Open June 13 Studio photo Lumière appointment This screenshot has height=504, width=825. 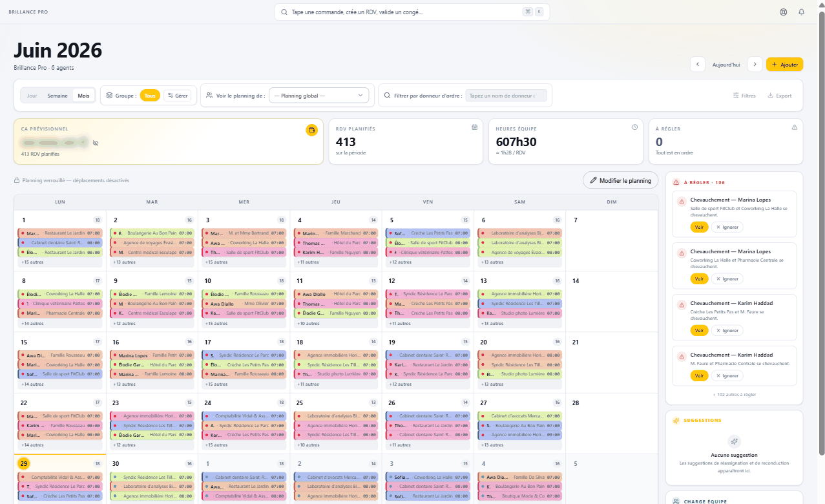(x=520, y=313)
